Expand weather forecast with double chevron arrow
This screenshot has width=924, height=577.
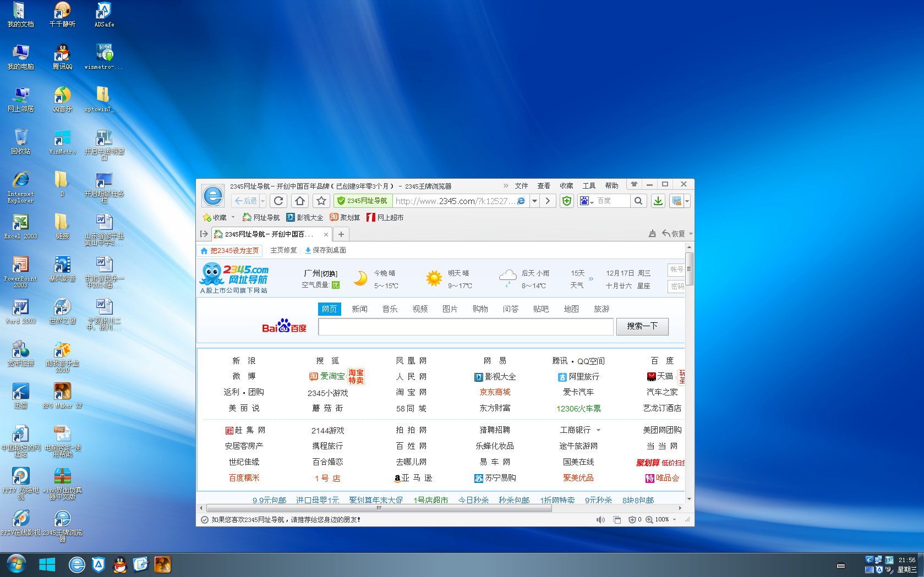pos(591,279)
